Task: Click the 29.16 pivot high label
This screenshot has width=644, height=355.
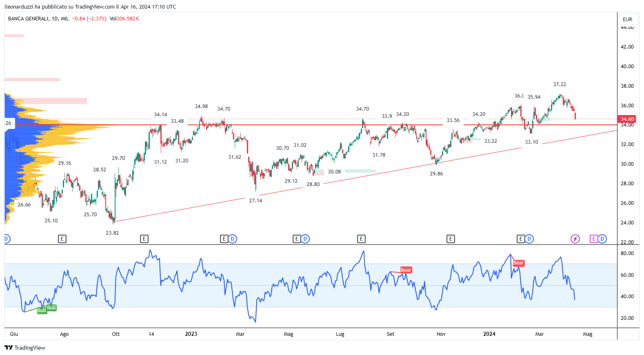Action: click(x=64, y=163)
